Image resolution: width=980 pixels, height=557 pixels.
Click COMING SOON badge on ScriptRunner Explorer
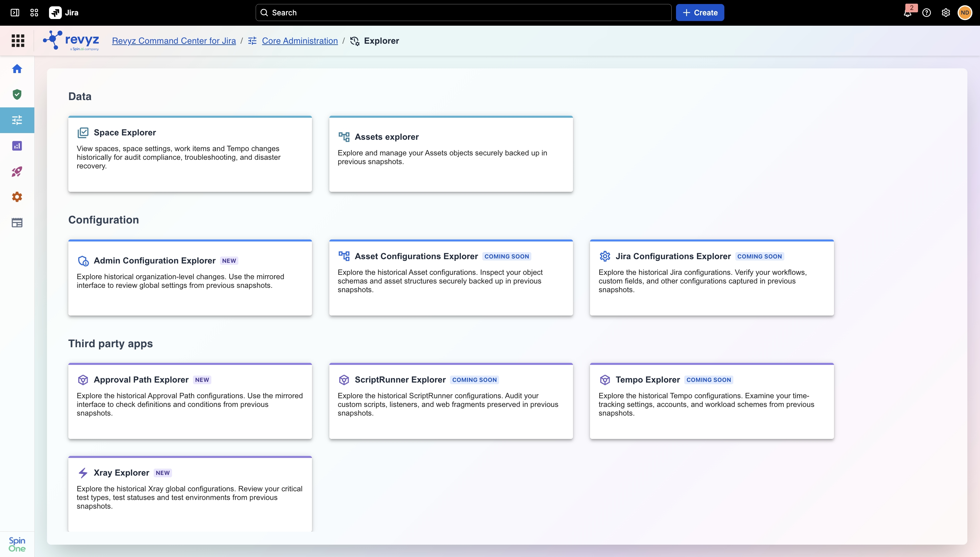click(475, 380)
